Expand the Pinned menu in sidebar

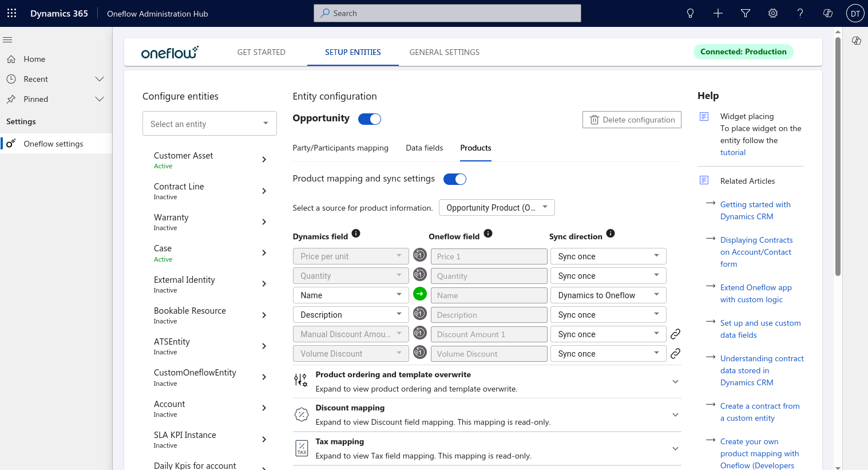(x=100, y=99)
